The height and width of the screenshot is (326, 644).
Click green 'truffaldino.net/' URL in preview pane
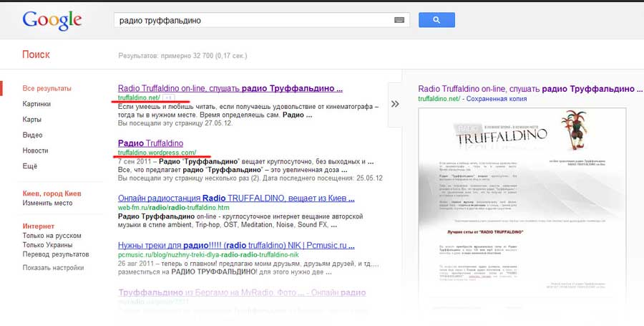pyautogui.click(x=439, y=99)
